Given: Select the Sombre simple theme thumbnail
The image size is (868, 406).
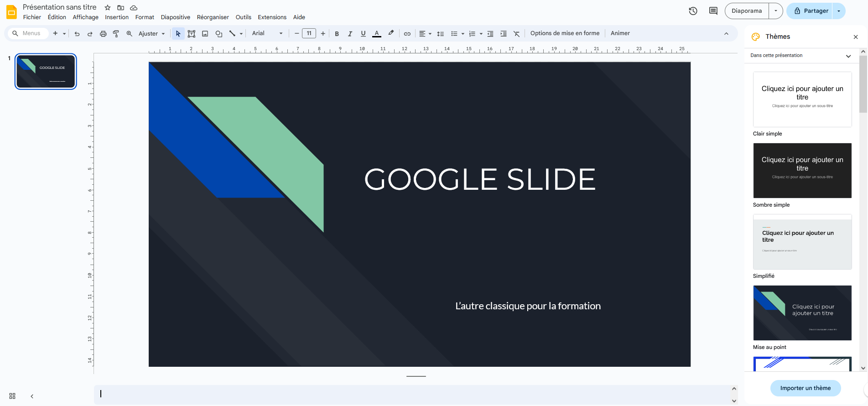Looking at the screenshot, I should pos(802,171).
